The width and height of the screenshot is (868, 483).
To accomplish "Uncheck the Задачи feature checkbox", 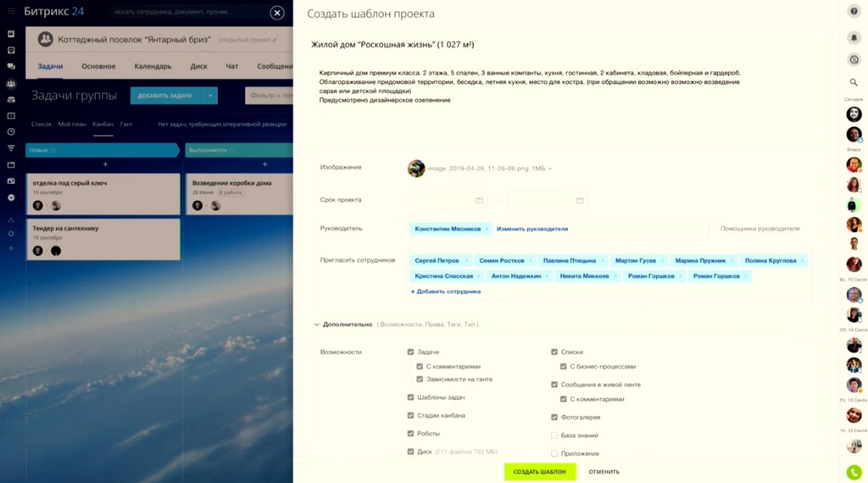I will 411,352.
